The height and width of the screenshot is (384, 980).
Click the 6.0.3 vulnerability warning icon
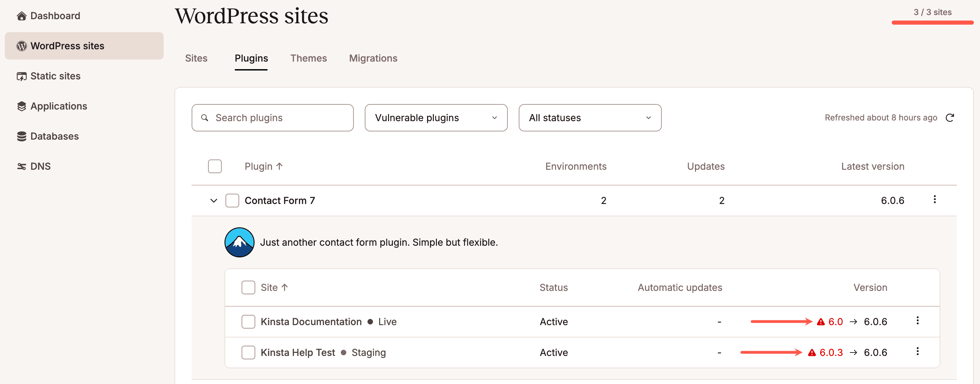click(812, 353)
